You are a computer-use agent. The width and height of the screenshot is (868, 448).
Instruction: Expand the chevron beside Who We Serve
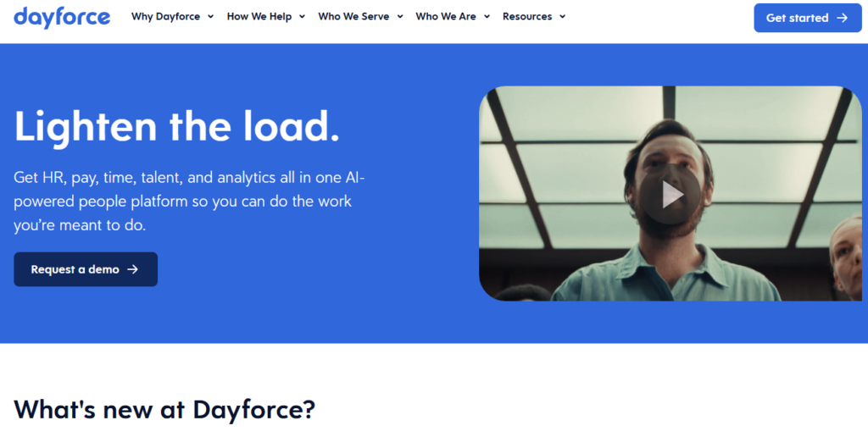400,17
